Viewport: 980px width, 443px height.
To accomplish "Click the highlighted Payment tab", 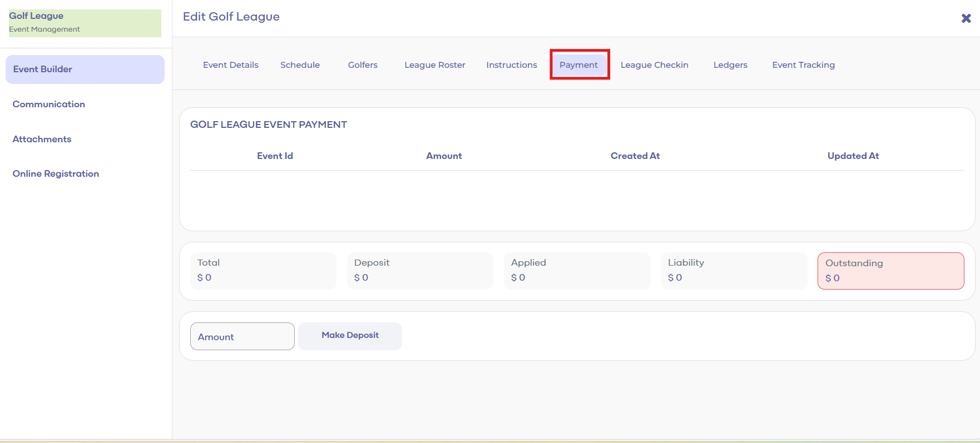I will pyautogui.click(x=579, y=65).
